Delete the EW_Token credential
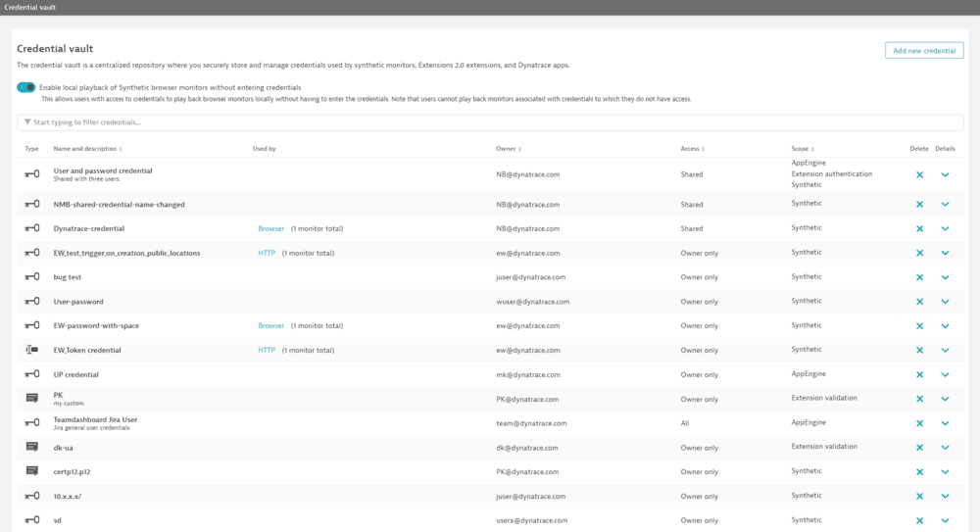980x532 pixels. pyautogui.click(x=919, y=350)
